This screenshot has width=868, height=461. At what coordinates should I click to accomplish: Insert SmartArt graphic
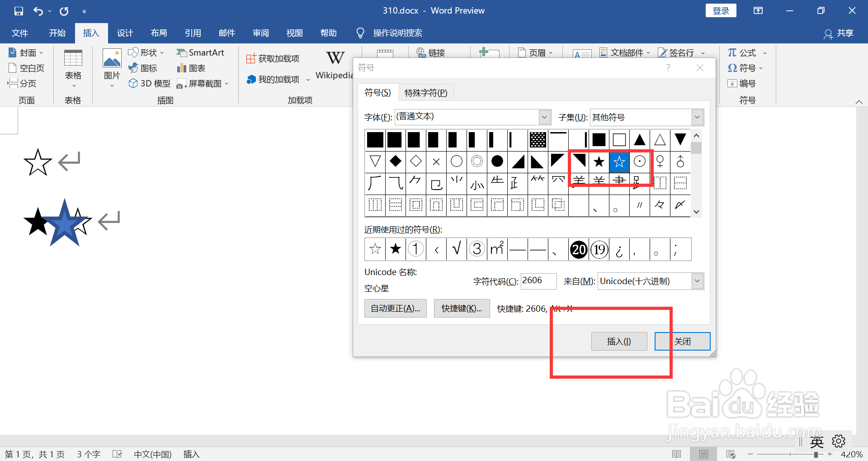point(200,53)
